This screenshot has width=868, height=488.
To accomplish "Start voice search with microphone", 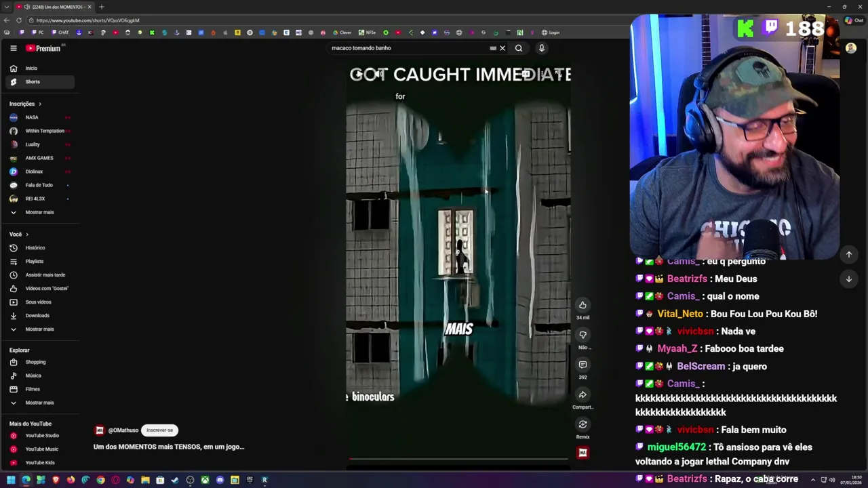I will point(541,48).
